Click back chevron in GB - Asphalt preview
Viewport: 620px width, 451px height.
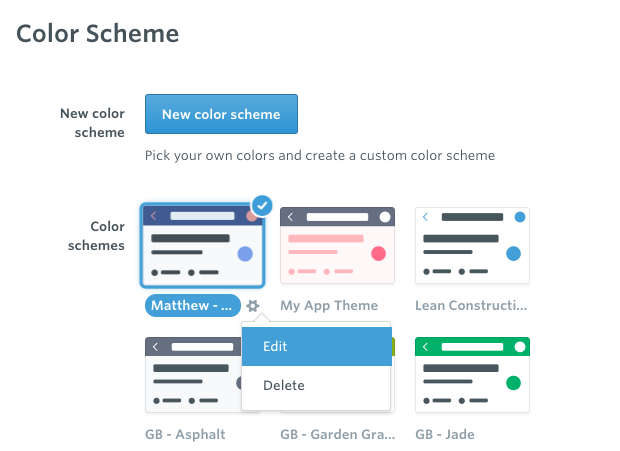155,347
